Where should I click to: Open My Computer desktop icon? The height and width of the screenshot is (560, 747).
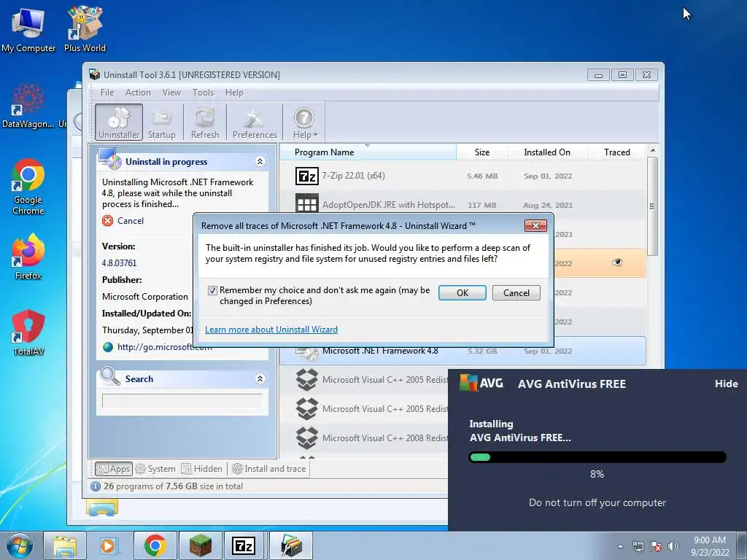pos(28,30)
